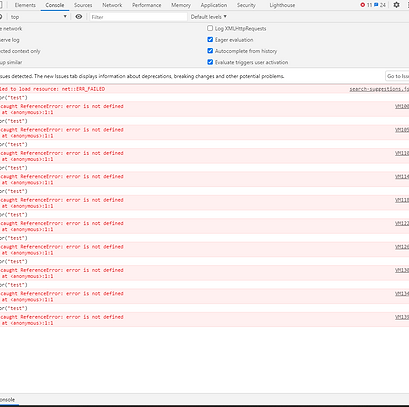Open the VM118 source link
This screenshot has height=407, width=409.
coord(402,200)
